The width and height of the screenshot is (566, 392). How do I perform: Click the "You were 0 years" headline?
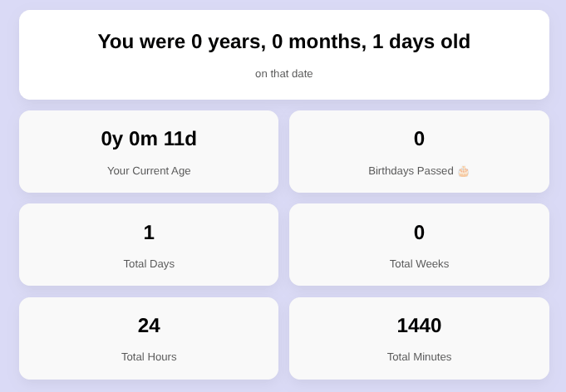pyautogui.click(x=283, y=42)
